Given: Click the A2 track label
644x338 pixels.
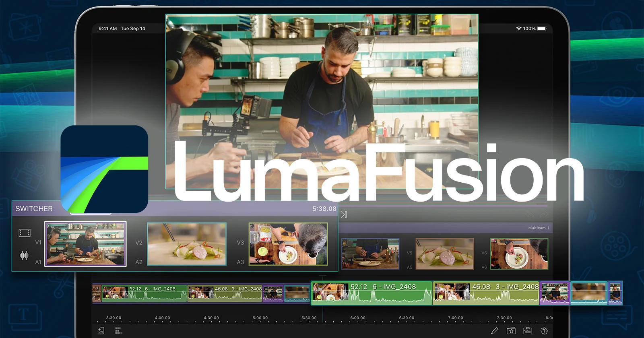Looking at the screenshot, I should click(x=139, y=262).
